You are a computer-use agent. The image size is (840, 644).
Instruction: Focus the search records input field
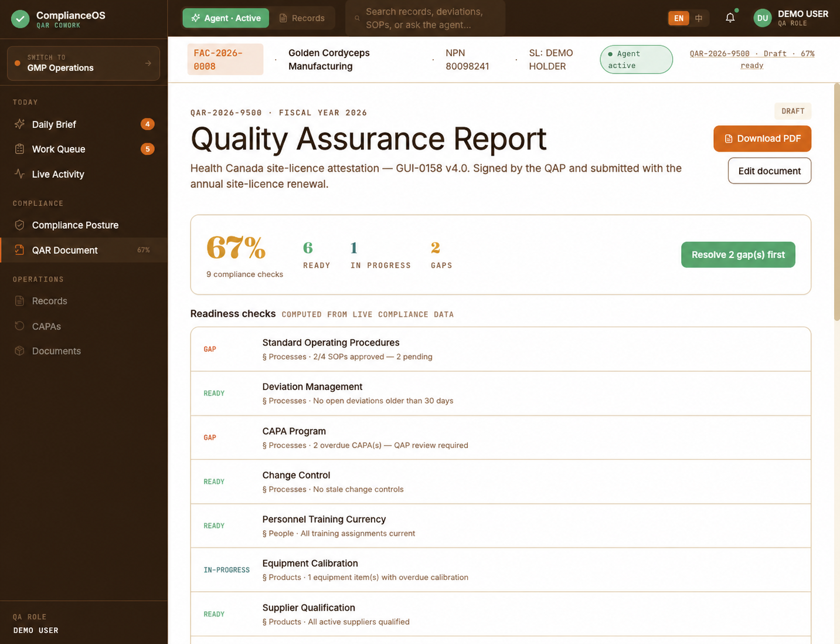425,18
